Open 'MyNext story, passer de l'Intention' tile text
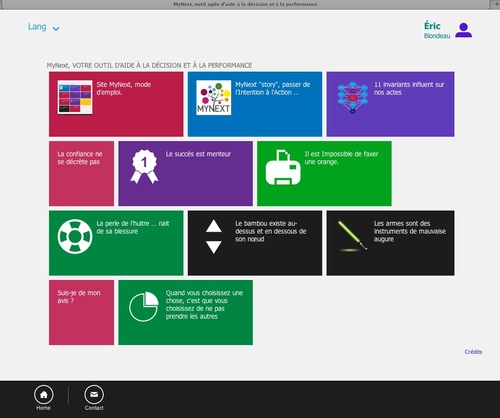 273,88
